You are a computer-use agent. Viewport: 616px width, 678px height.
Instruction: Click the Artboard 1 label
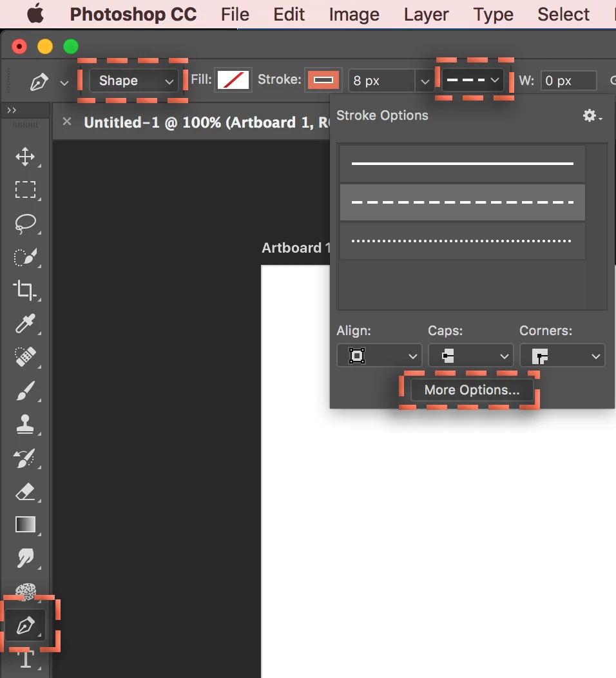coord(296,247)
